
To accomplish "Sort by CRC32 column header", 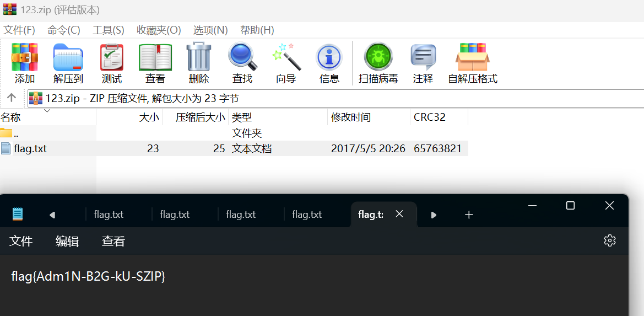I will (x=439, y=117).
